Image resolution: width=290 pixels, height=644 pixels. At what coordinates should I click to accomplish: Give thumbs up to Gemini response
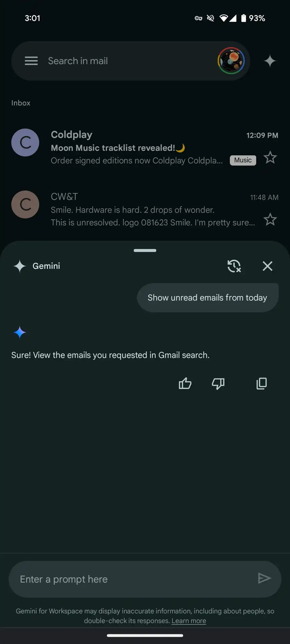(x=185, y=383)
